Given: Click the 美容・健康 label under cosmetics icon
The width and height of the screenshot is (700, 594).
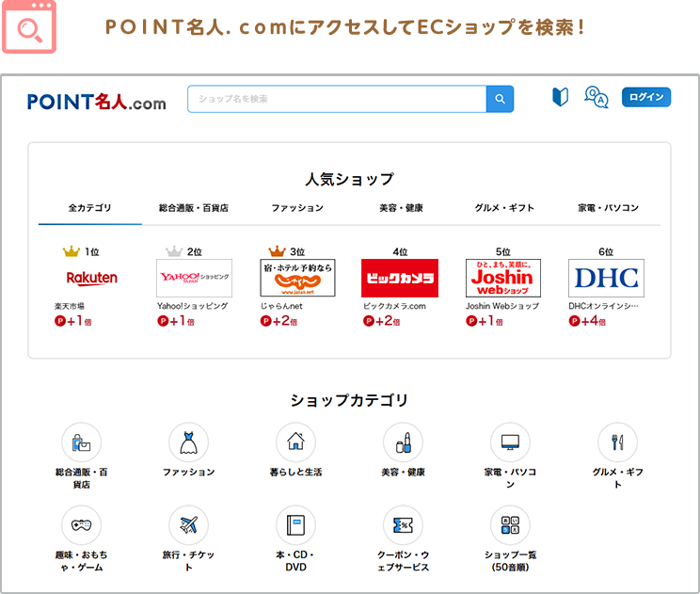Looking at the screenshot, I should click(x=403, y=472).
